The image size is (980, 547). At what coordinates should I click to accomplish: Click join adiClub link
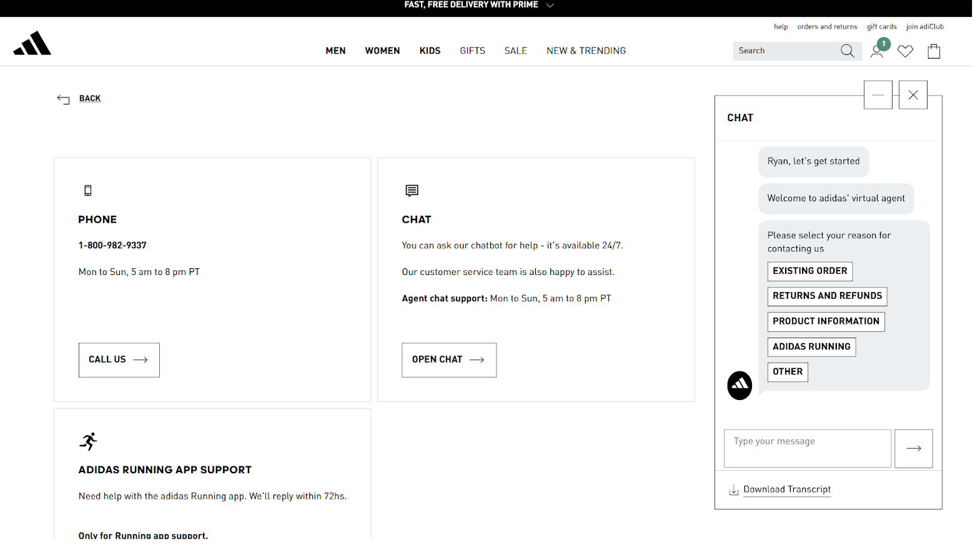click(x=925, y=27)
